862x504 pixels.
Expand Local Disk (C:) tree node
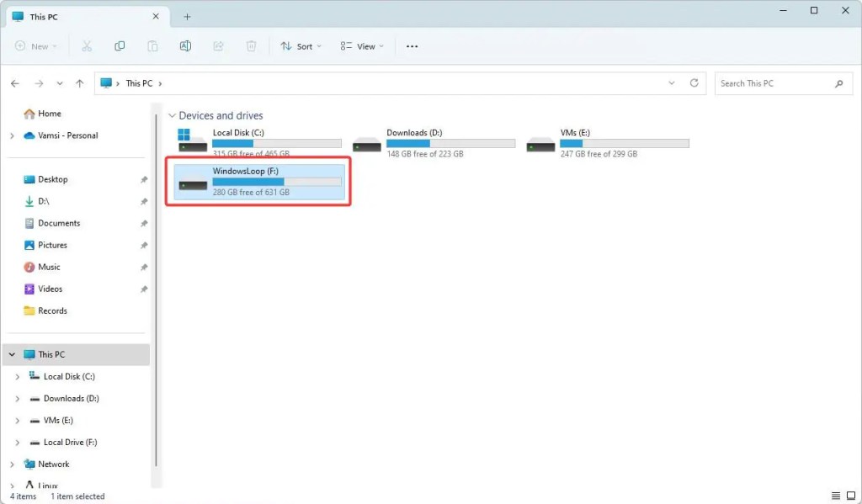(18, 376)
